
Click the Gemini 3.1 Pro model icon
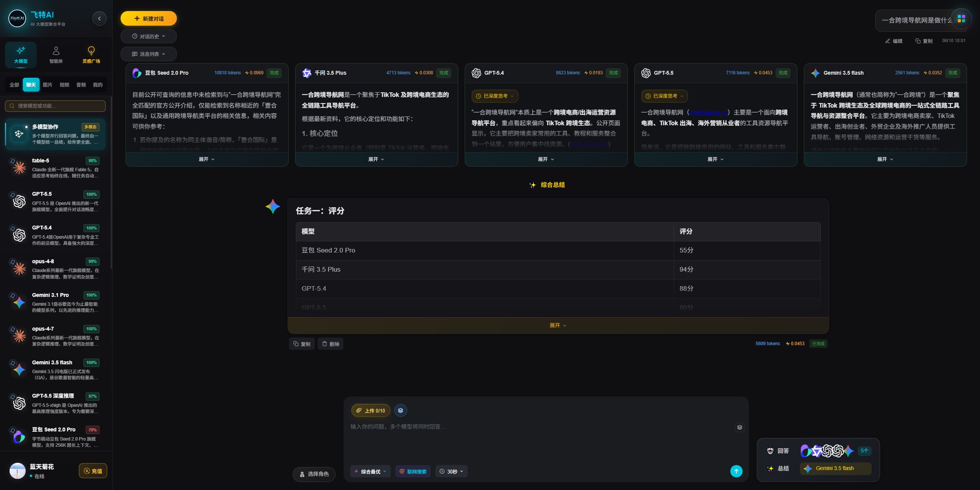[19, 303]
